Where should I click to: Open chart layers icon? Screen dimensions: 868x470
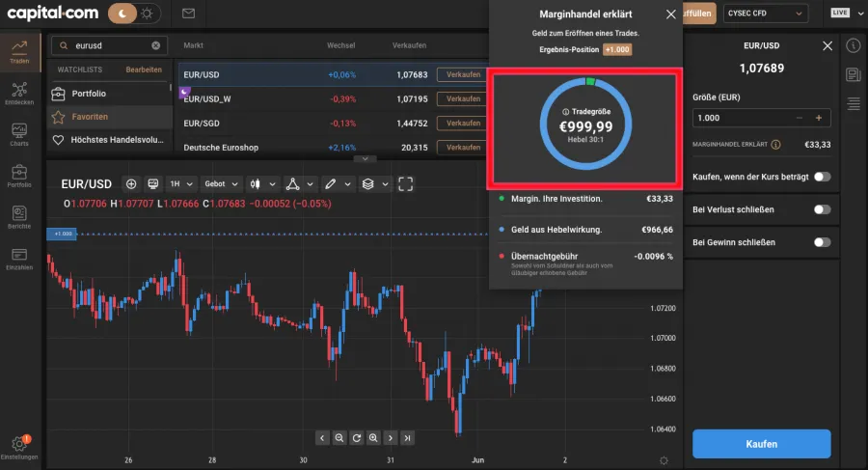[x=368, y=184]
